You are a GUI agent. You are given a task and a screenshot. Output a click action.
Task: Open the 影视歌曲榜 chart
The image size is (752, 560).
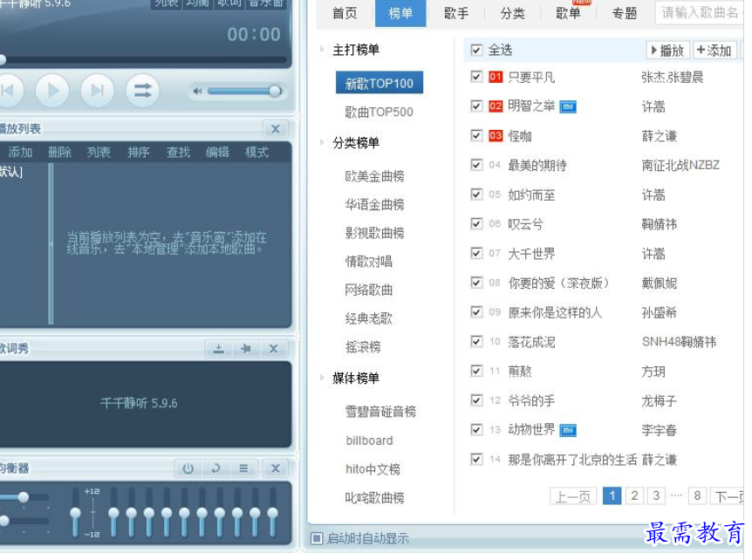coord(374,233)
